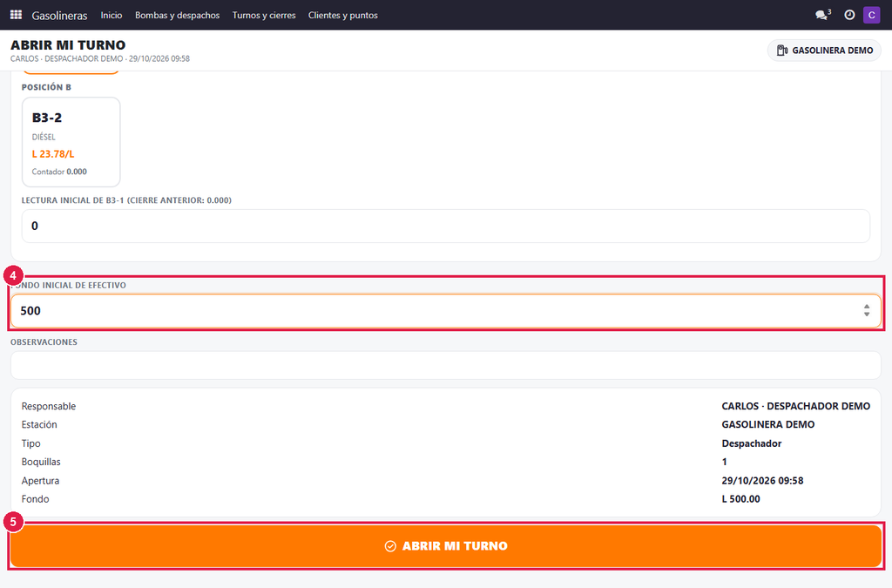Click the orange ABRIR MI TURNO button
This screenshot has width=892, height=588.
[446, 546]
